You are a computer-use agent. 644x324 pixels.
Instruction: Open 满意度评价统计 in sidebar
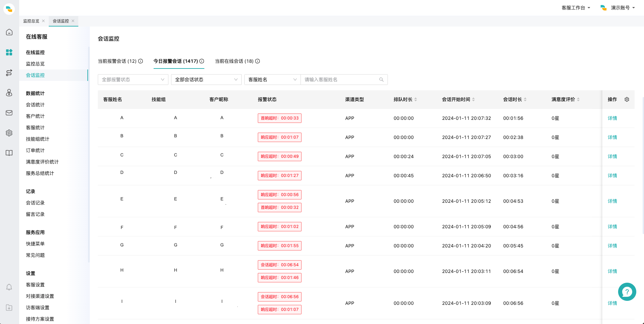click(x=42, y=162)
